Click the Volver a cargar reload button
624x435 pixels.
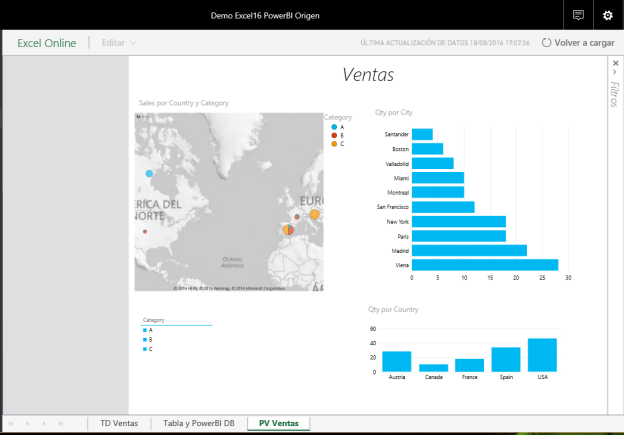tap(577, 43)
